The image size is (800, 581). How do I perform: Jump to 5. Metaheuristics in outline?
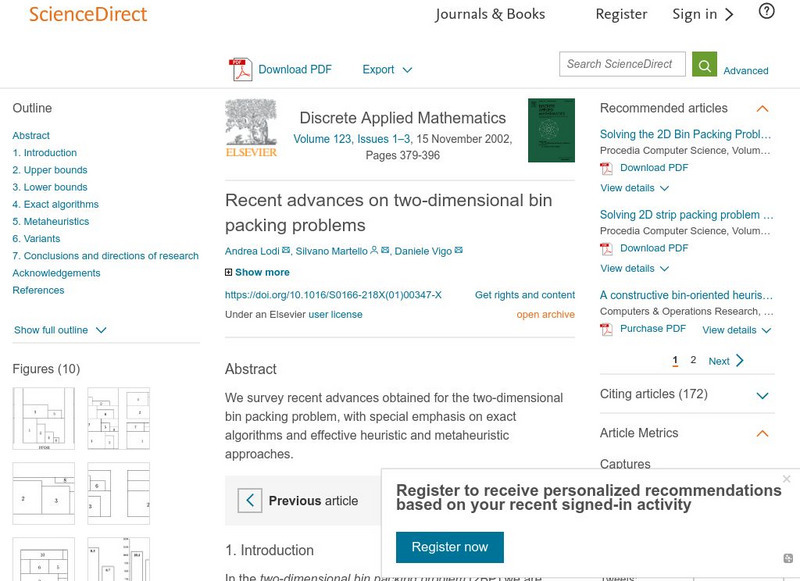click(x=51, y=221)
